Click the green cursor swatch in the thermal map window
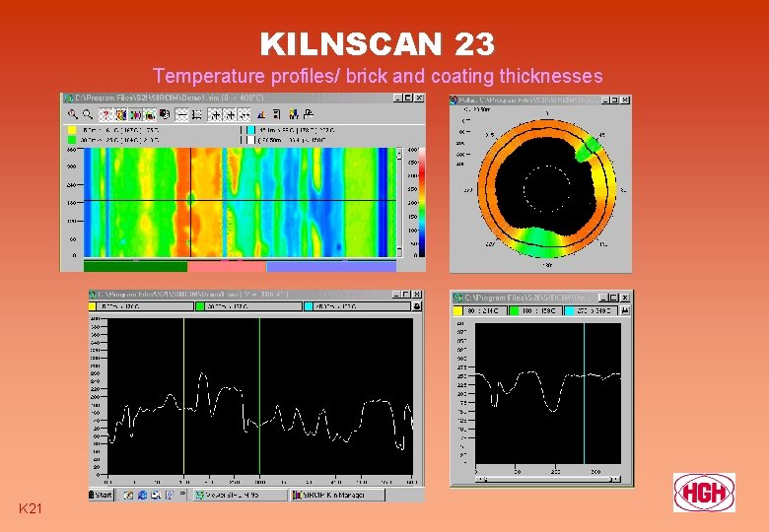 click(x=72, y=140)
